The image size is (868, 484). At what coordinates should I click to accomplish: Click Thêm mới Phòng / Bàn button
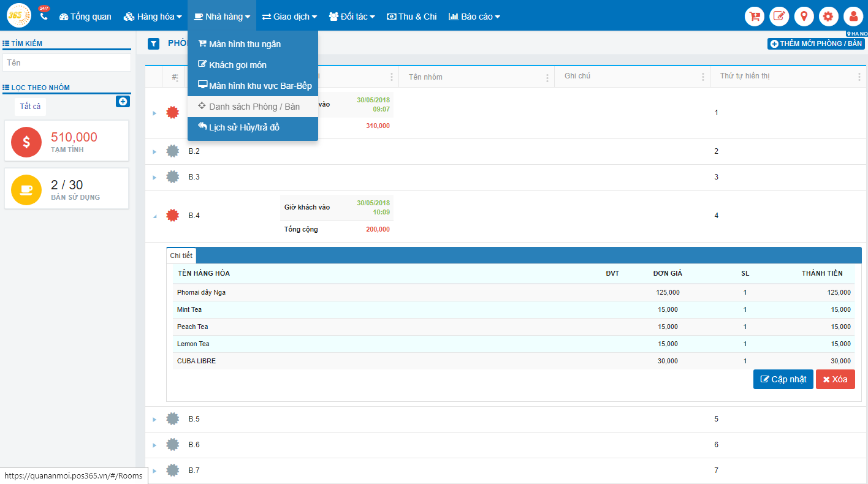click(x=816, y=43)
